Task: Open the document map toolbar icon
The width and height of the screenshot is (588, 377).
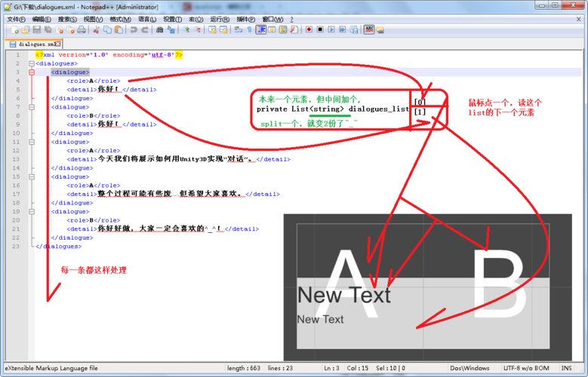Action: coord(283,29)
